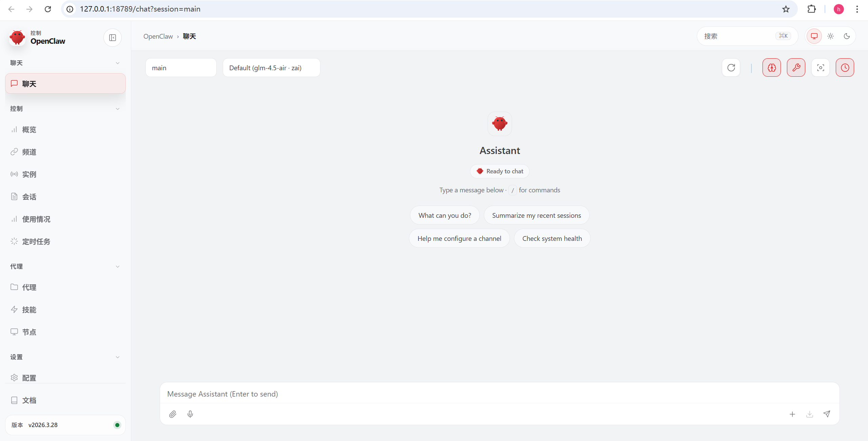
Task: Switch to dark theme moon icon
Action: pos(847,36)
